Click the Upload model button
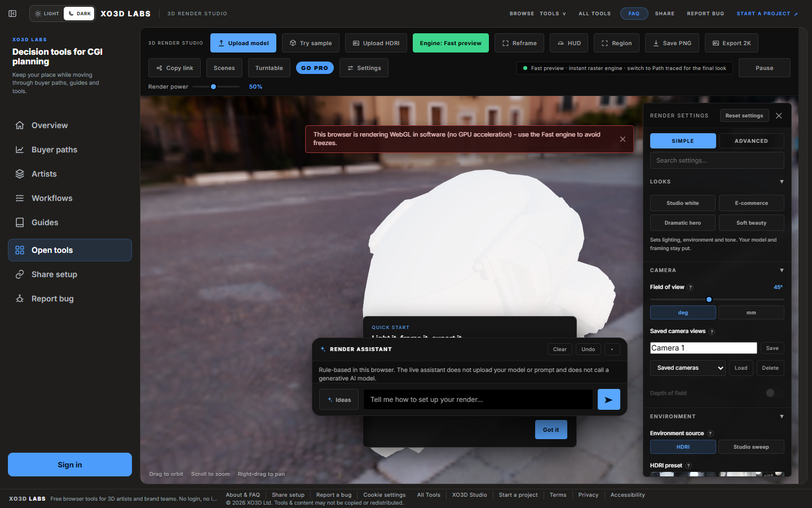812x508 pixels. pyautogui.click(x=244, y=43)
